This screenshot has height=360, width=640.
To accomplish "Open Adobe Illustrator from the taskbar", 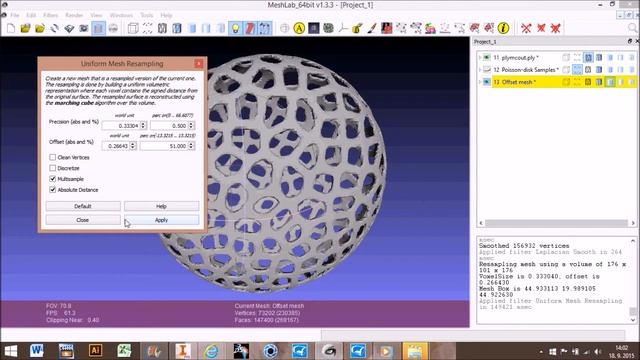I will pos(96,351).
